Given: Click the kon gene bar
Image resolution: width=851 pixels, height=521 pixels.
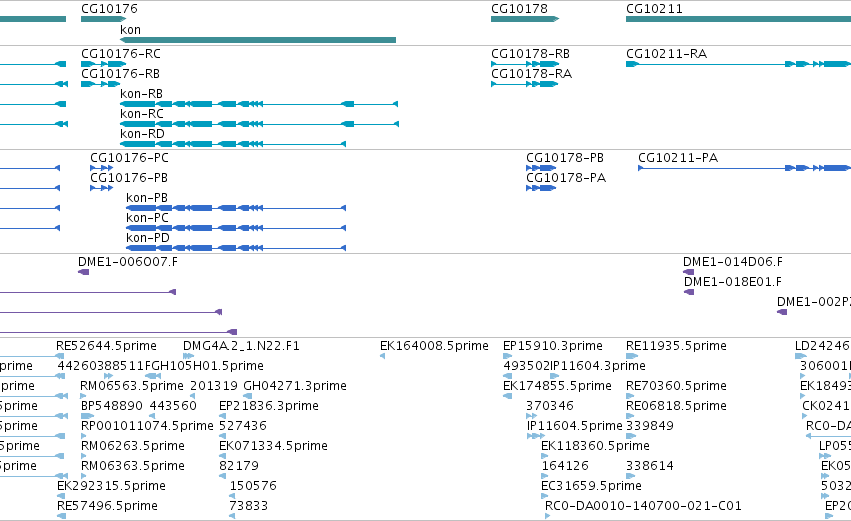Looking at the screenshot, I should pos(258,40).
